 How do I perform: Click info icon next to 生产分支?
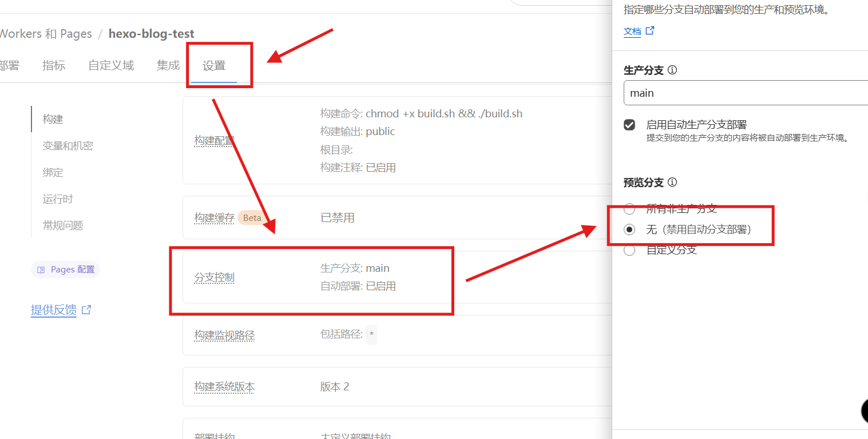(x=672, y=70)
